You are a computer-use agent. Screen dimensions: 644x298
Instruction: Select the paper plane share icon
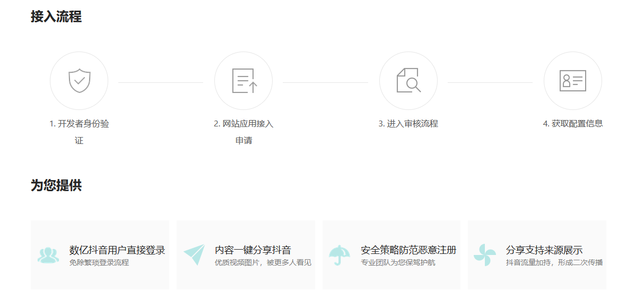(194, 255)
